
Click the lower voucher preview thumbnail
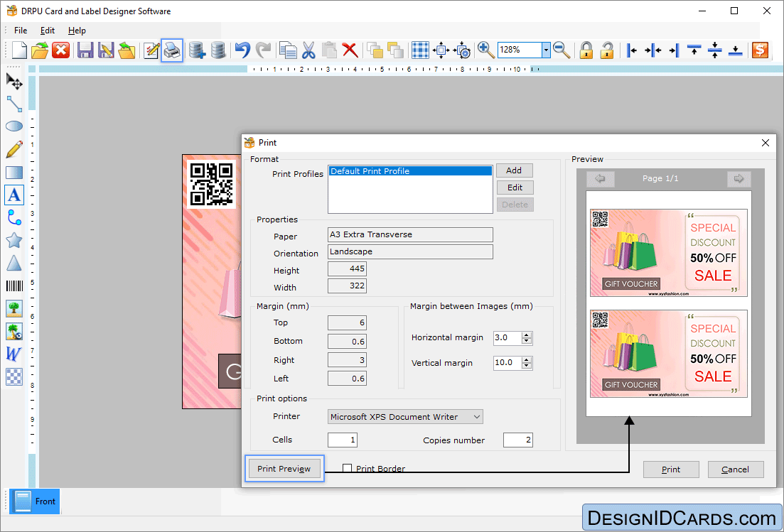(669, 354)
